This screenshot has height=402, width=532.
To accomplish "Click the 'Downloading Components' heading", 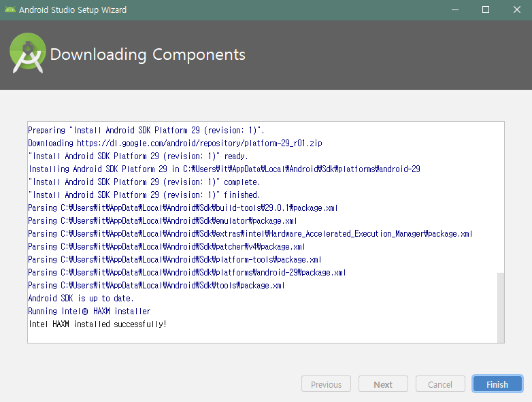I will [148, 54].
